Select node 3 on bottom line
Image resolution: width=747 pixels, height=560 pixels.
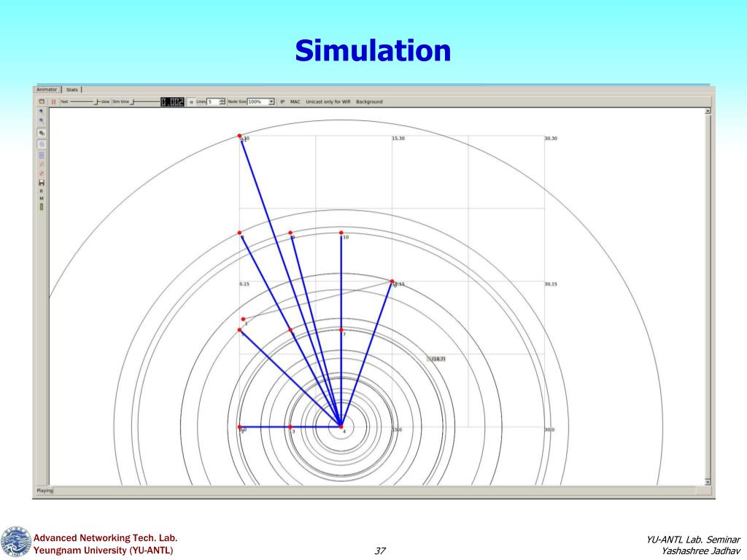tap(290, 427)
